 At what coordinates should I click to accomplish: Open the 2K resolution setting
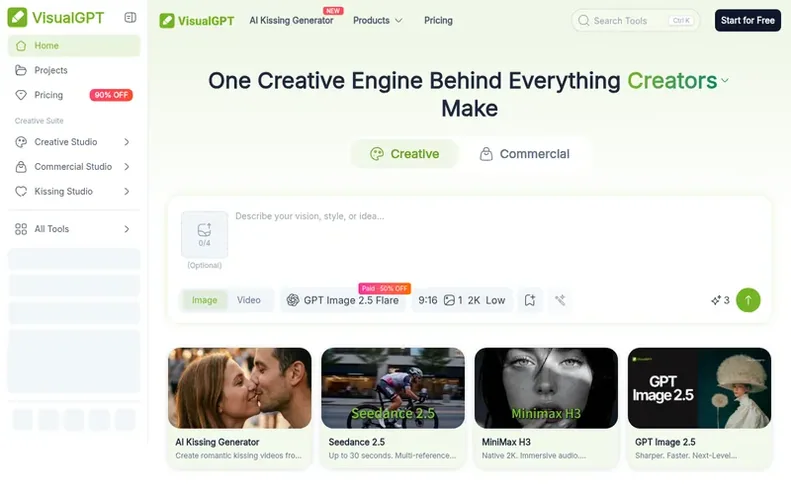tap(474, 300)
